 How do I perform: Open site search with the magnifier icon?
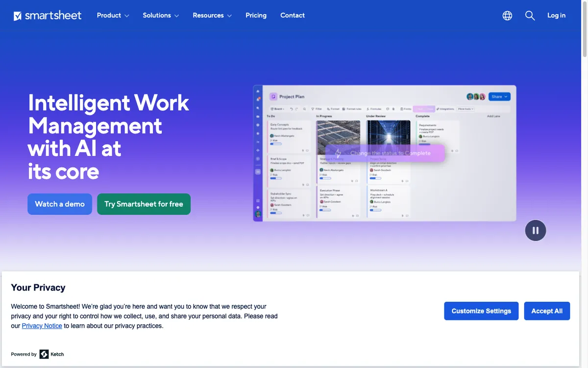click(530, 16)
